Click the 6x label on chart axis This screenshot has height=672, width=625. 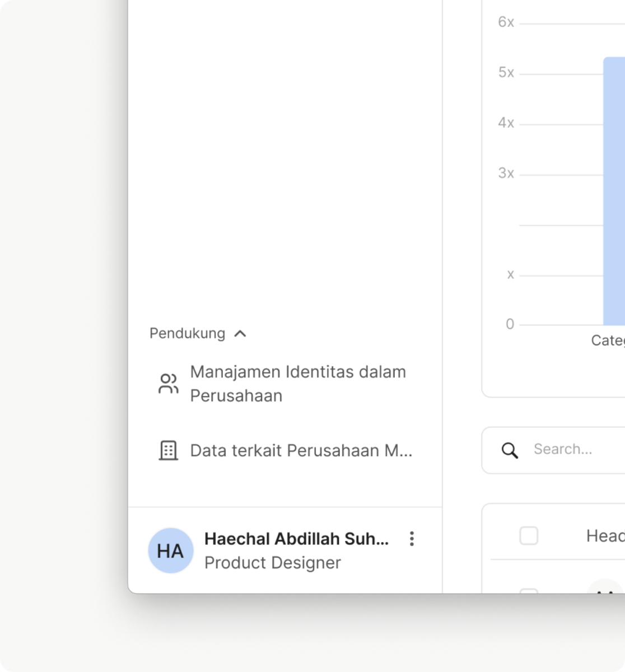click(x=506, y=22)
